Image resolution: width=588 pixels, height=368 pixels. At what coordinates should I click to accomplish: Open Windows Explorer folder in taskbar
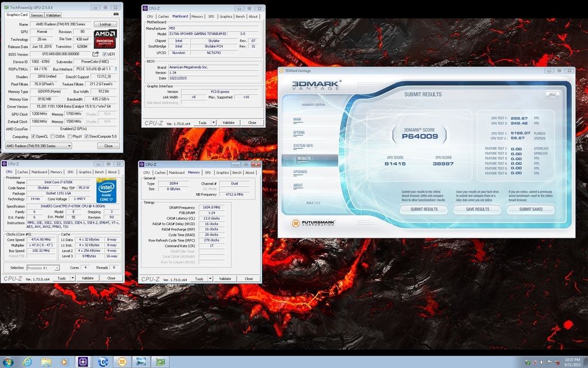(x=46, y=362)
